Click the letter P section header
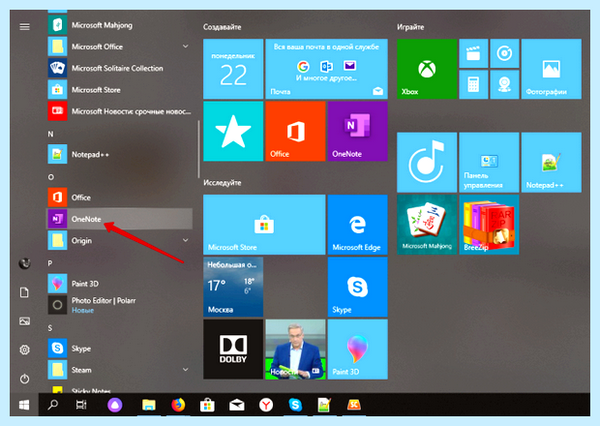This screenshot has width=600, height=426. (50, 263)
